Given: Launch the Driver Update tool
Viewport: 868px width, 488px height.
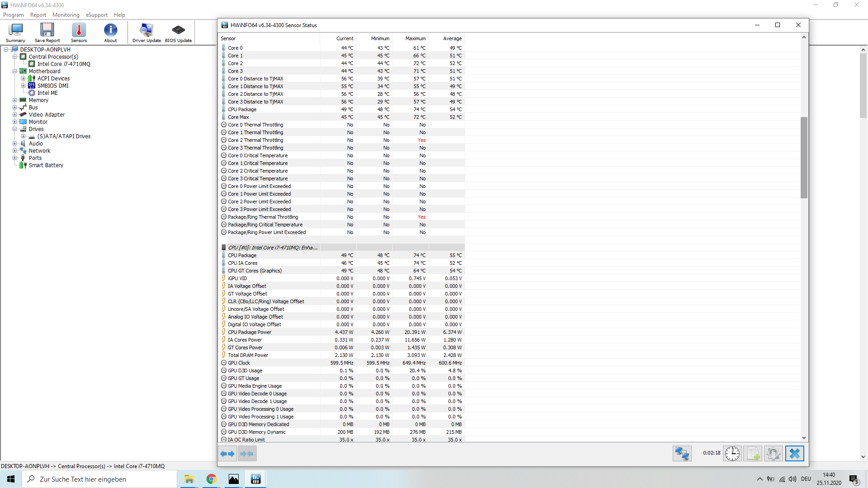Looking at the screenshot, I should [146, 33].
